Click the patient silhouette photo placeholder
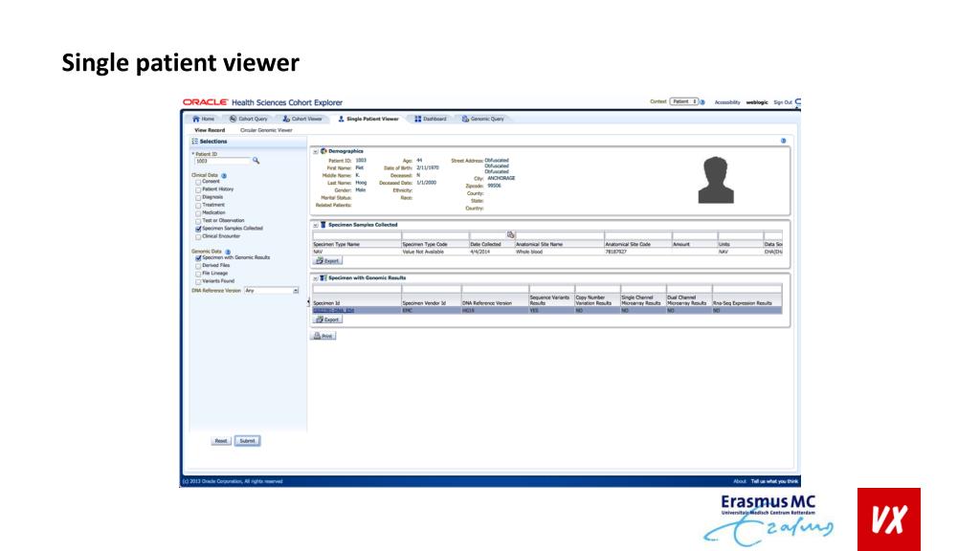Viewport: 980px width, 551px height. [x=716, y=180]
